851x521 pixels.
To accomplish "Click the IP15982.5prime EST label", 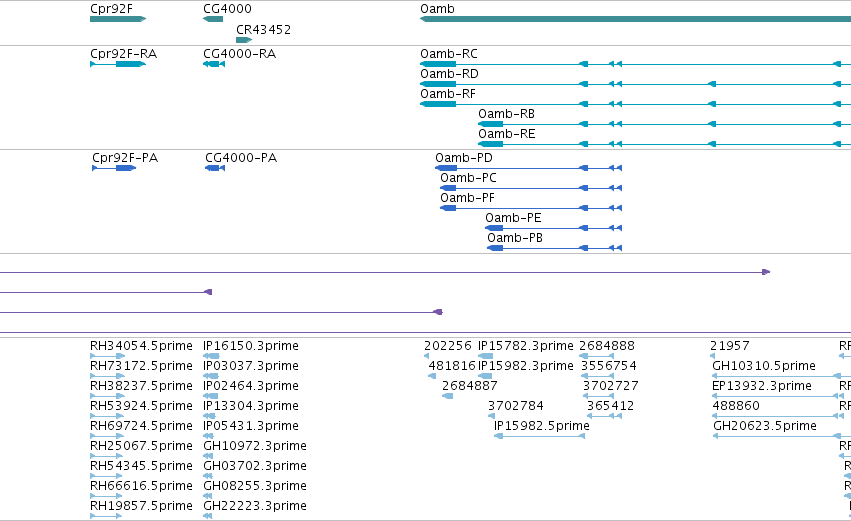I will [x=542, y=426].
